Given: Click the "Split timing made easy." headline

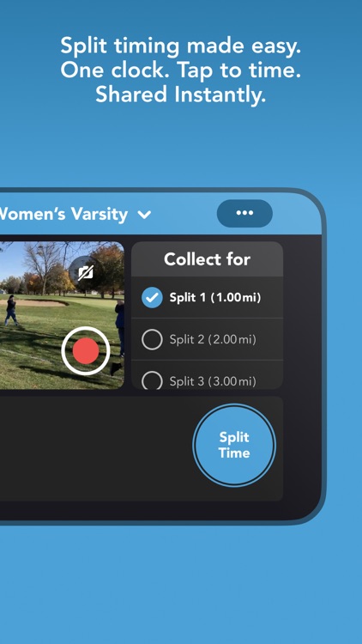Looking at the screenshot, I should (x=181, y=46).
